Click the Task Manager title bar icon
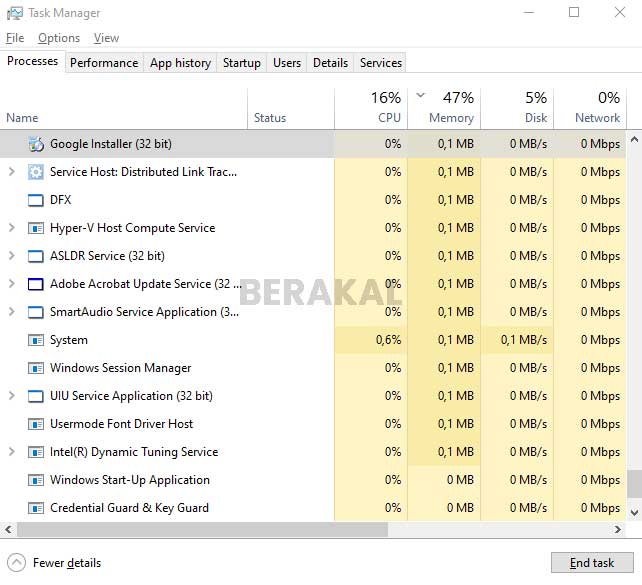 coord(15,13)
